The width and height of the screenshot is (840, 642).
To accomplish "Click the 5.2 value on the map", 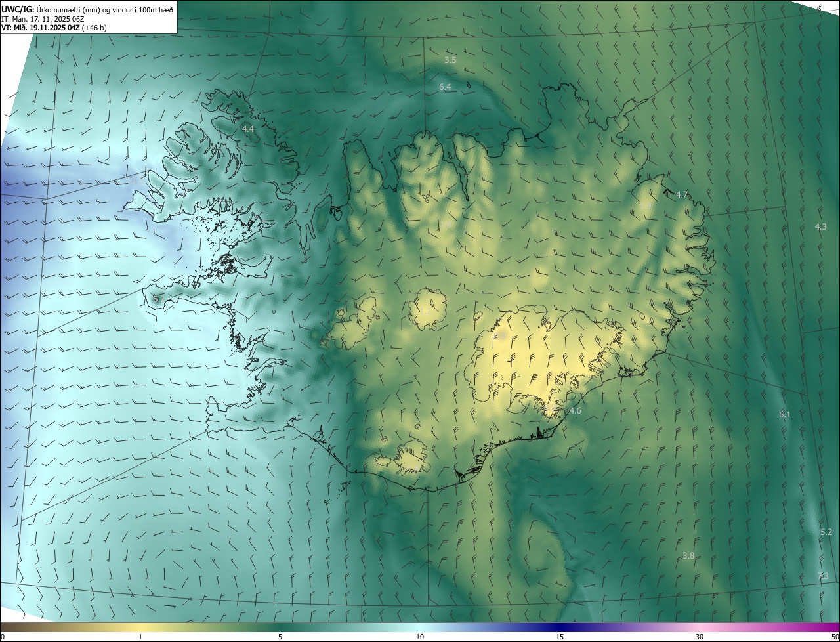I will click(826, 532).
